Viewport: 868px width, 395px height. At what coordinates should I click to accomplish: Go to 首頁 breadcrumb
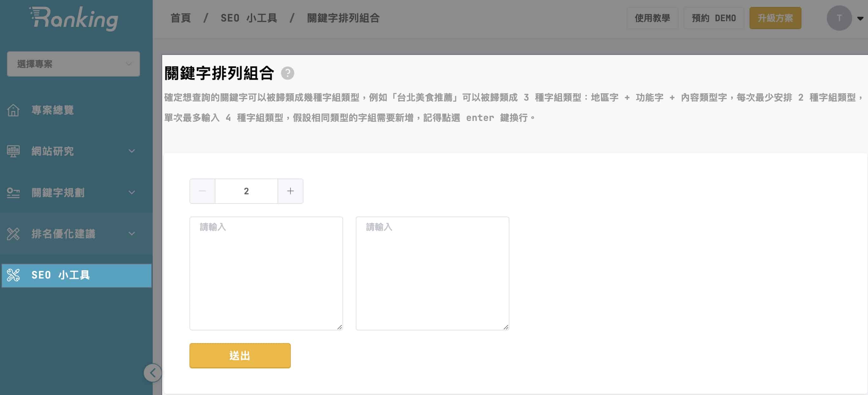[x=181, y=18]
